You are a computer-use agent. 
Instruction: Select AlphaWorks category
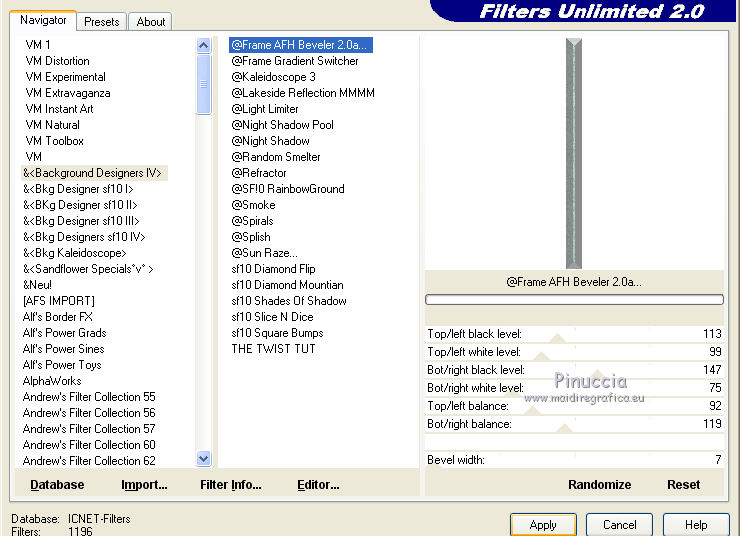52,382
